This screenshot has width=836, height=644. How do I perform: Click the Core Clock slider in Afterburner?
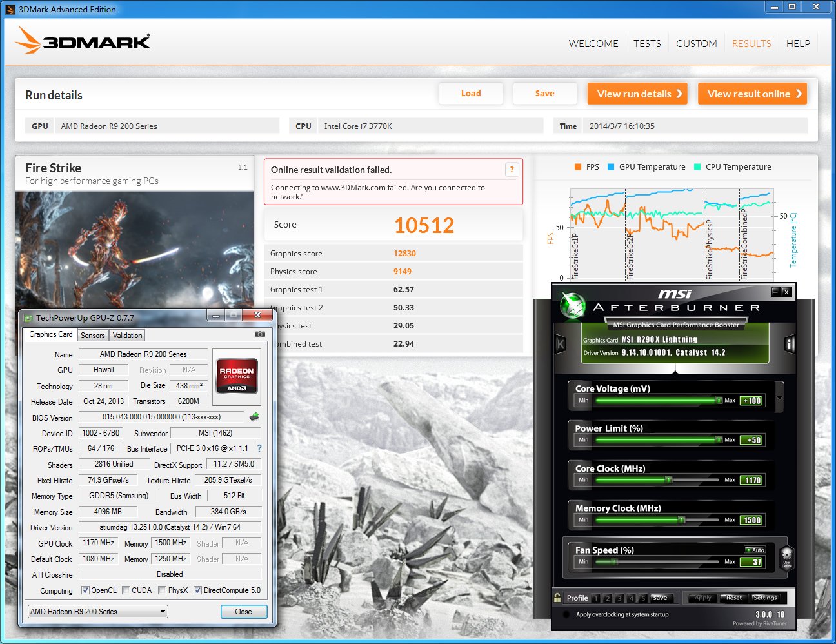click(657, 480)
